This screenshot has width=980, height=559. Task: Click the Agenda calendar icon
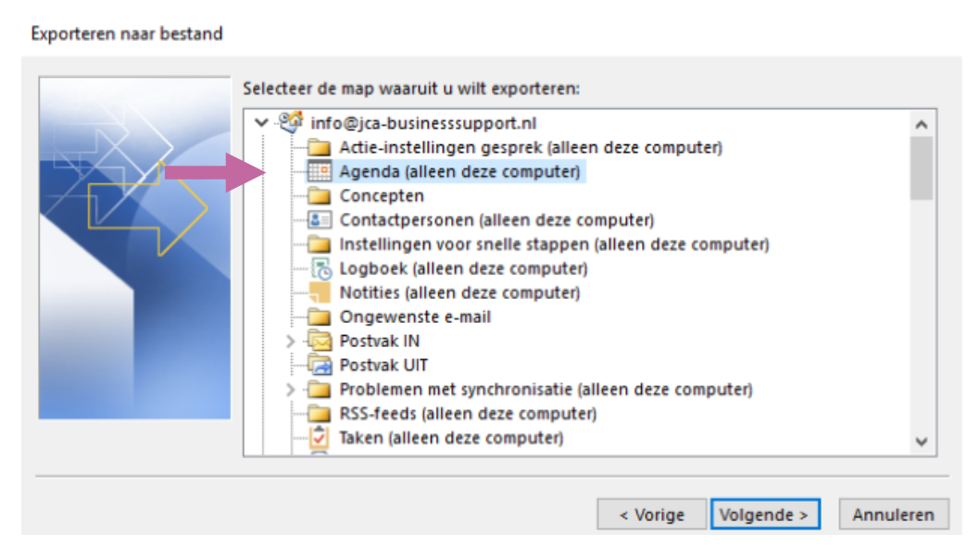click(x=319, y=172)
